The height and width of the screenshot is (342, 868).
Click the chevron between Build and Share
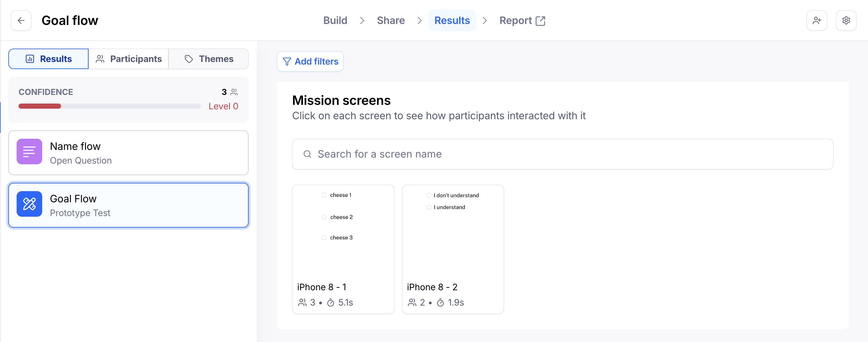point(362,20)
